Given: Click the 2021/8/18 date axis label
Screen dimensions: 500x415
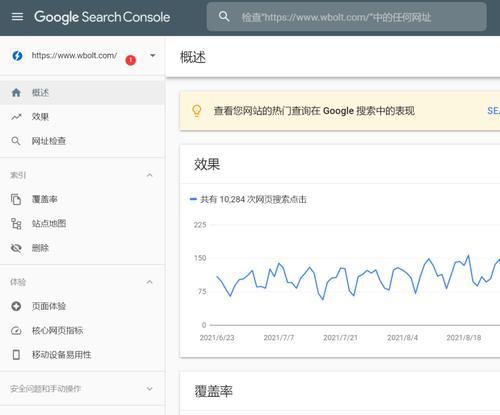Looking at the screenshot, I should (x=464, y=338).
